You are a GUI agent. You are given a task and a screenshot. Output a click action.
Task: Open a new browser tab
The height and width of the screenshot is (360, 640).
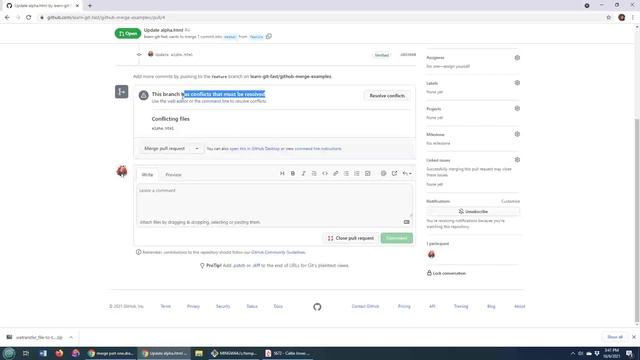coord(90,6)
